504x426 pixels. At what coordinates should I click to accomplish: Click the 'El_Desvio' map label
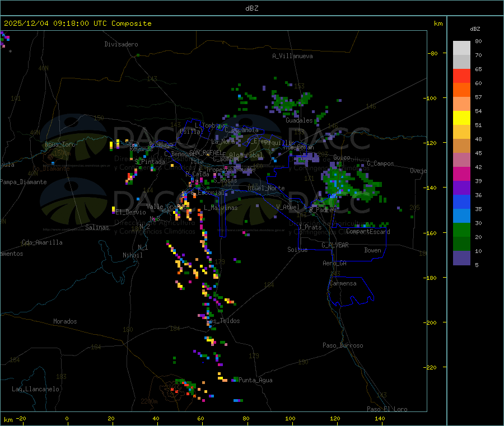tap(131, 212)
